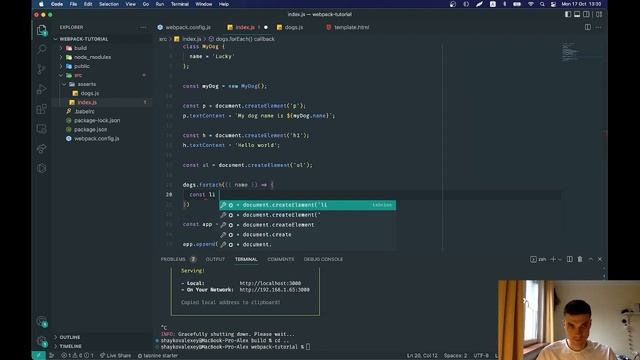Collapse the WEBPACK-TUTORIAL root folder
This screenshot has width=640, height=360.
pyautogui.click(x=84, y=39)
